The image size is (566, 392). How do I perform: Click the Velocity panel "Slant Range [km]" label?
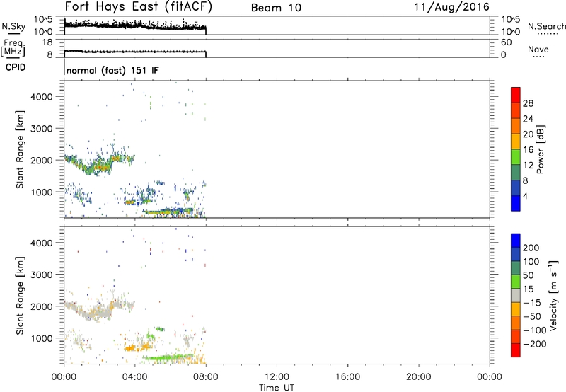pyautogui.click(x=20, y=296)
